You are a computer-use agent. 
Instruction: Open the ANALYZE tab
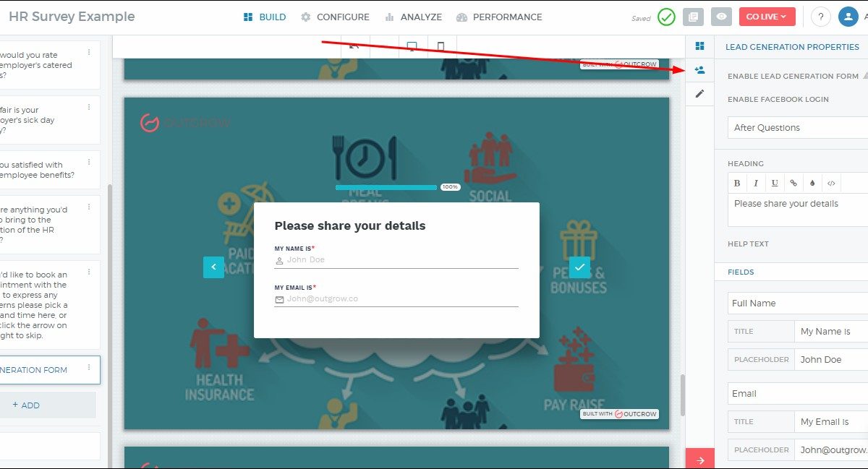point(413,17)
